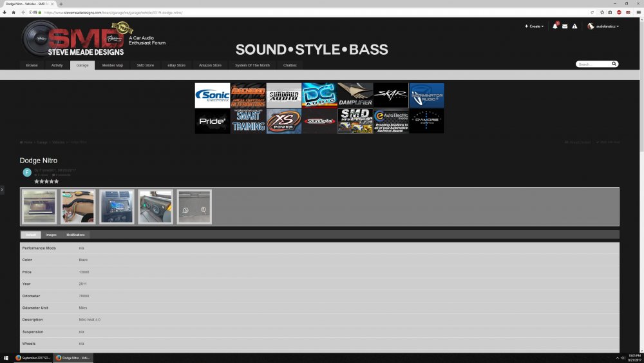Open the audiofanatic user account dropdown

point(603,26)
